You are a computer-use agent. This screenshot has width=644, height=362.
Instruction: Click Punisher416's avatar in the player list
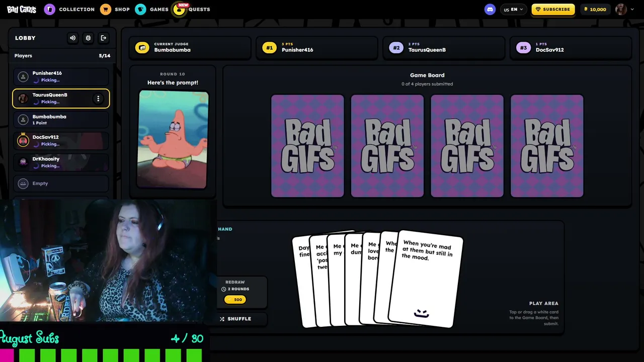pyautogui.click(x=23, y=76)
